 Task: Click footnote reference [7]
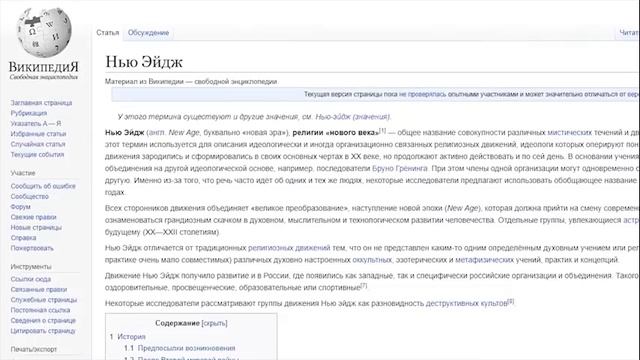[364, 286]
